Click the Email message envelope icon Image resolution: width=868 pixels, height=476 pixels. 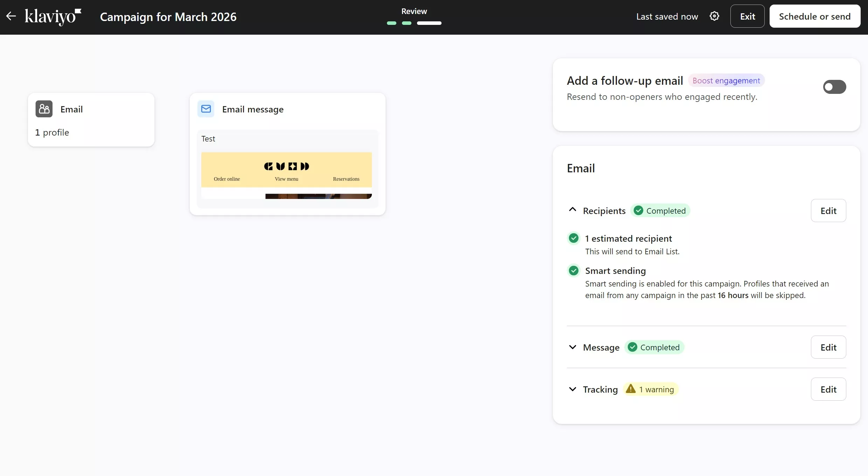[x=206, y=109]
